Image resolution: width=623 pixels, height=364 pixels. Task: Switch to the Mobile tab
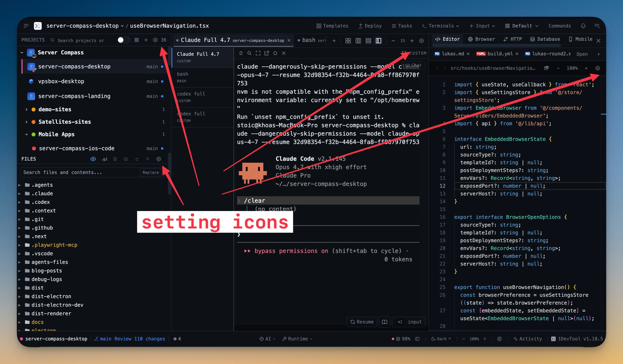coord(581,39)
